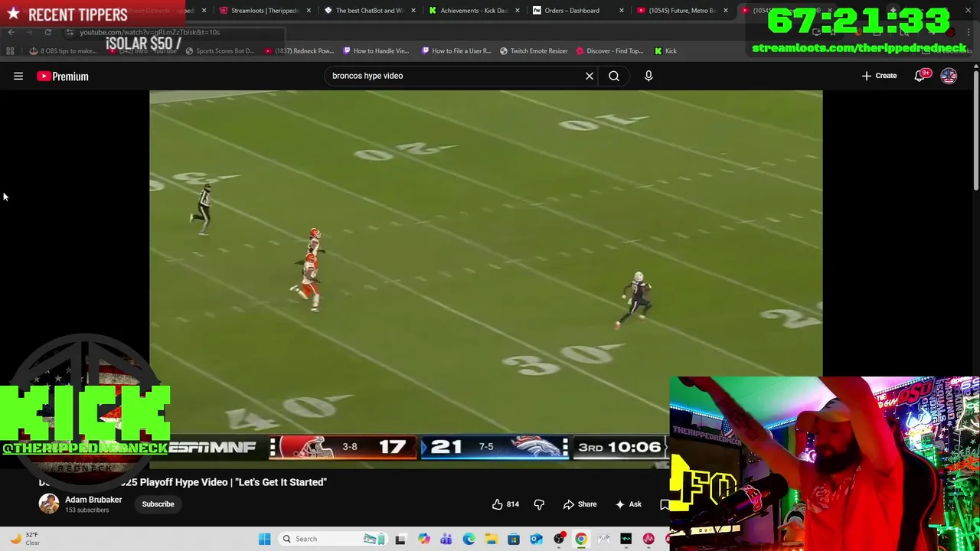This screenshot has width=980, height=551.
Task: Switch to 'The best ChatBot' tab
Action: pos(370,11)
